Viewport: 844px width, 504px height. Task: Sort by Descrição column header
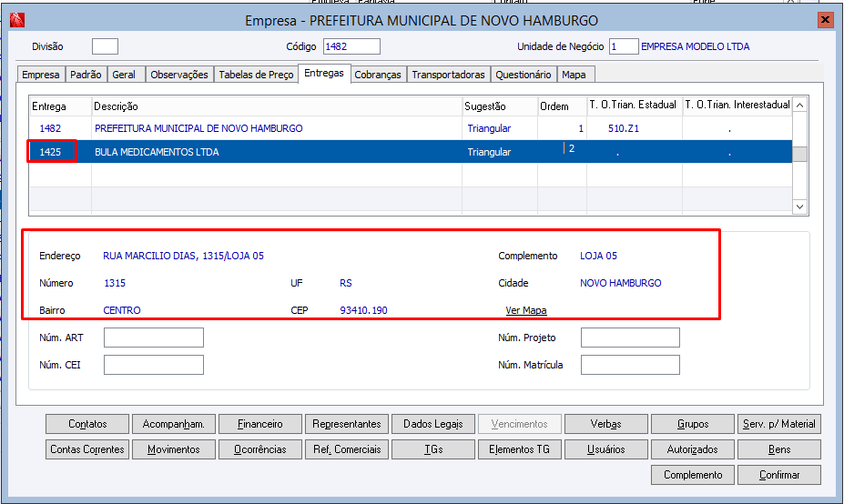pyautogui.click(x=277, y=106)
